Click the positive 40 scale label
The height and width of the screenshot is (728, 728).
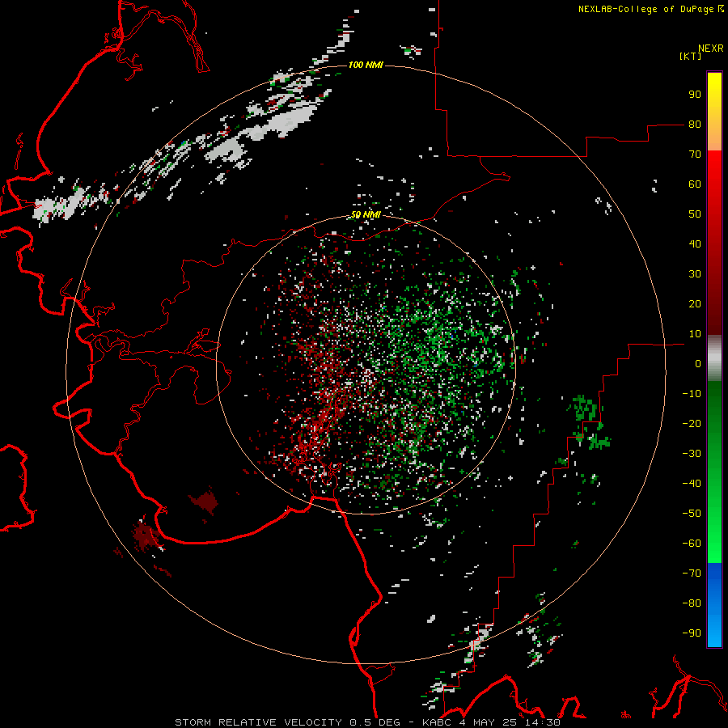(695, 243)
